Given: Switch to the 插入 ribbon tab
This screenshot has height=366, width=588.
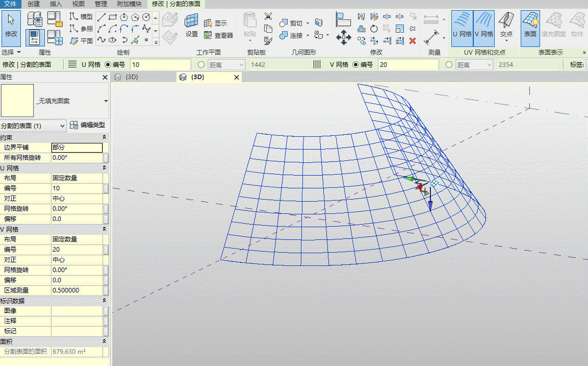Looking at the screenshot, I should click(56, 4).
